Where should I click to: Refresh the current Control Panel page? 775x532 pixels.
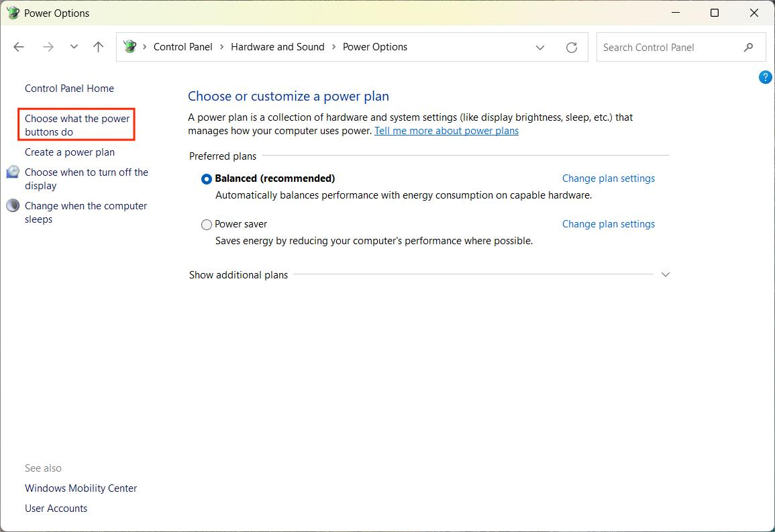coord(571,47)
